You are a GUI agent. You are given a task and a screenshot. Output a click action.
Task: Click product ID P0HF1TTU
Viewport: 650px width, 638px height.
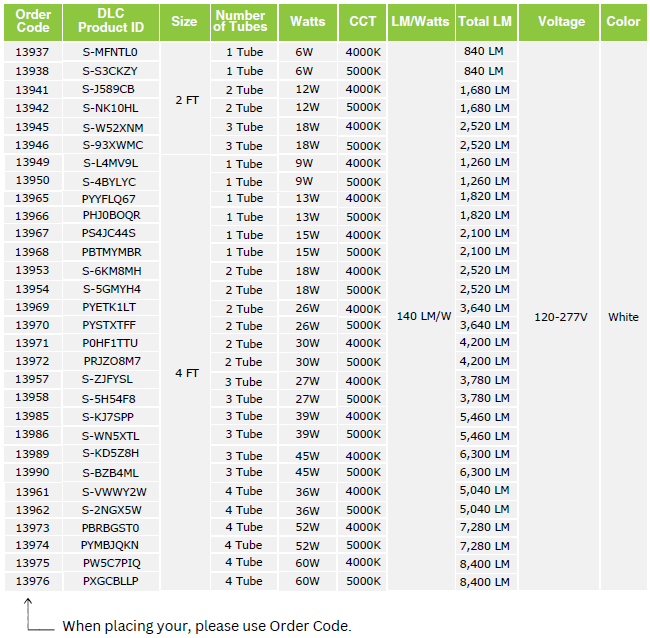[110, 343]
